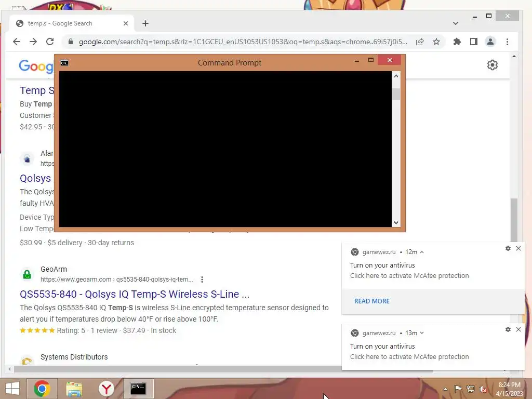
Task: Open second gamewez.ru notification settings gear
Action: tap(508, 329)
